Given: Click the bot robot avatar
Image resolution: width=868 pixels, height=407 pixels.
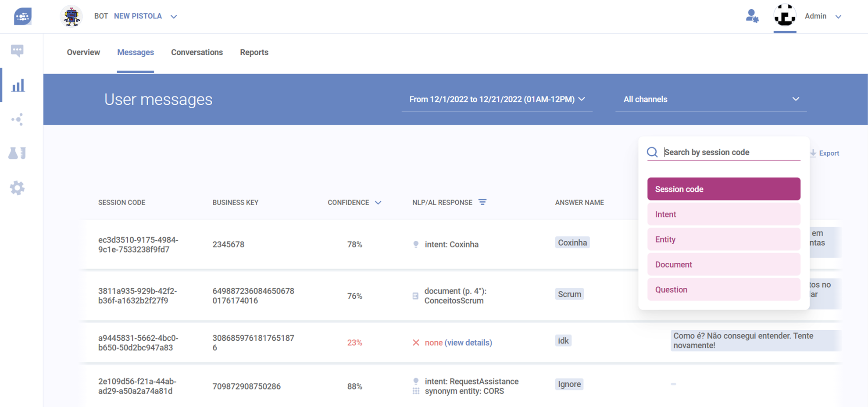Looking at the screenshot, I should click(x=71, y=17).
